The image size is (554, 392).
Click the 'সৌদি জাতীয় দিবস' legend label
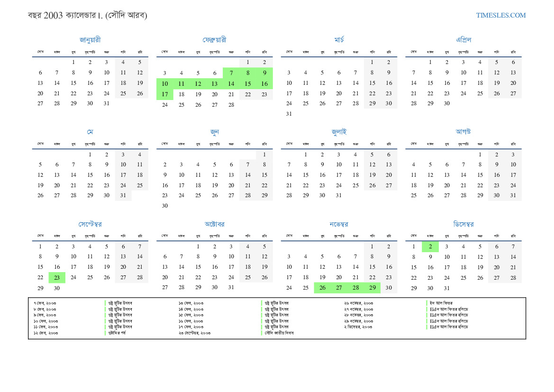[x=279, y=333]
